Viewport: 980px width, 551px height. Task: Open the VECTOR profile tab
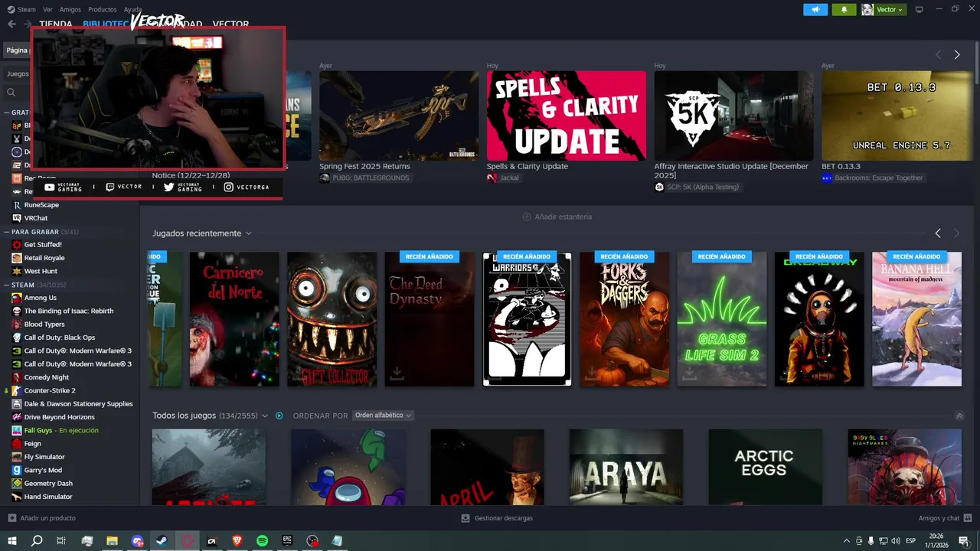pos(230,24)
